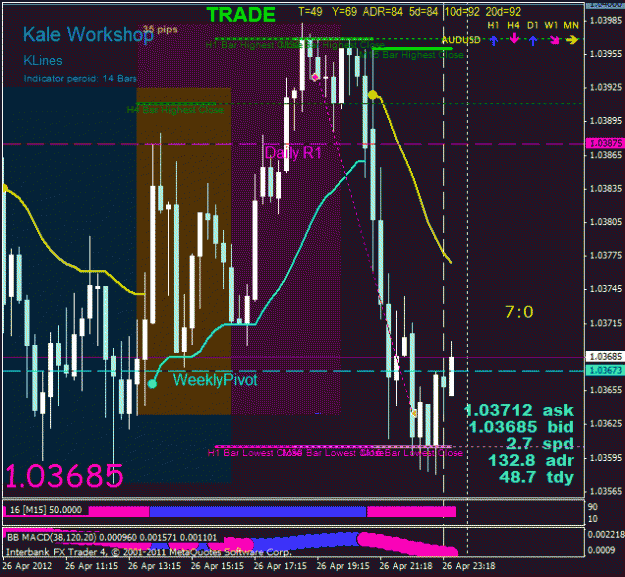Click the pink diamond marker near the chart top

tap(315, 77)
